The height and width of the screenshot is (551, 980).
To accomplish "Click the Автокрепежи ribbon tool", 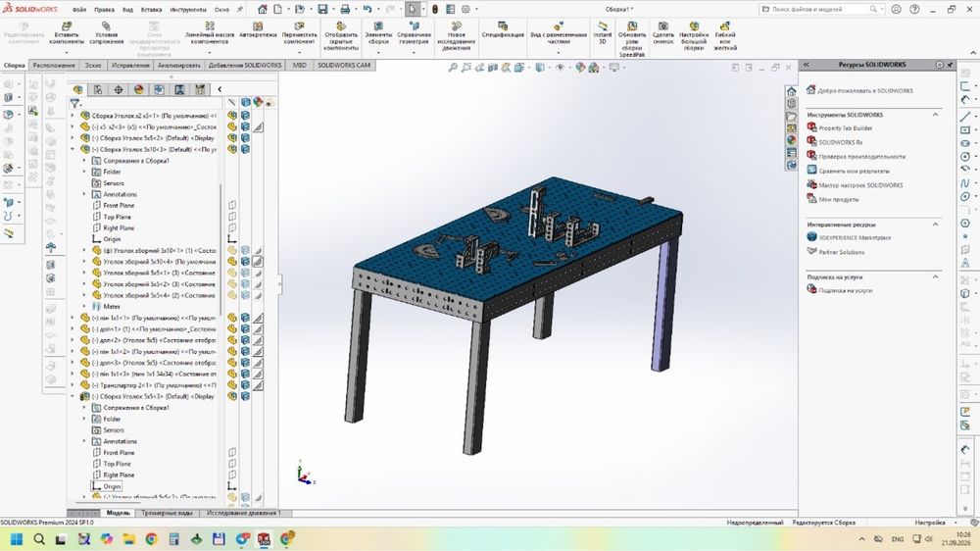I will [x=258, y=30].
